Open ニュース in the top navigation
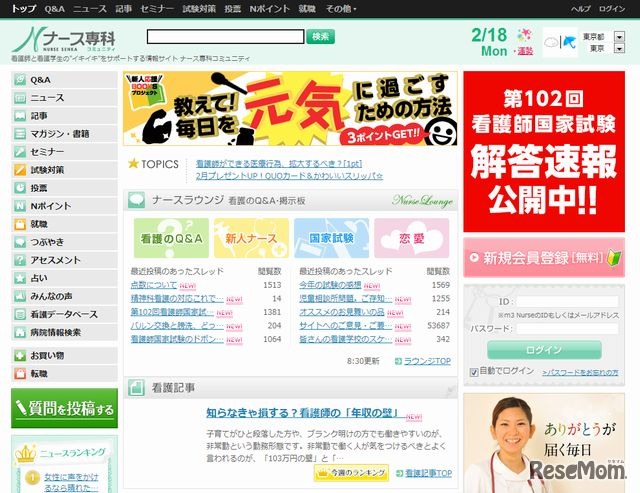640x493 pixels. 90,9
